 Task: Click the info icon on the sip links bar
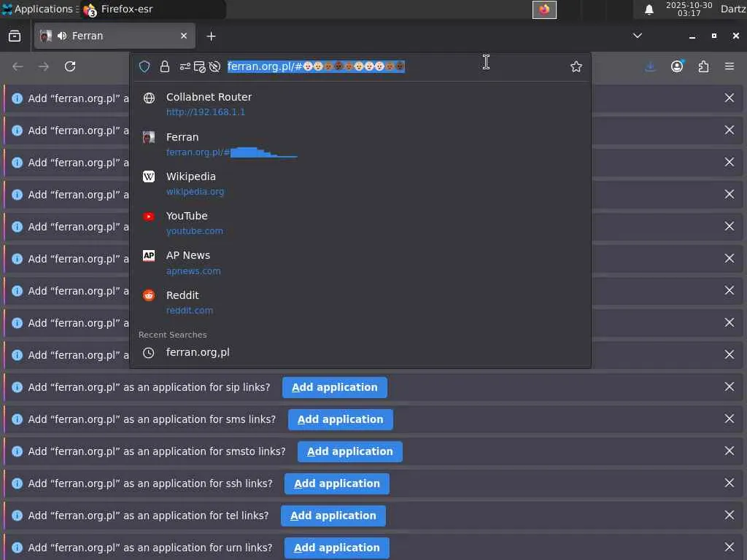point(18,387)
